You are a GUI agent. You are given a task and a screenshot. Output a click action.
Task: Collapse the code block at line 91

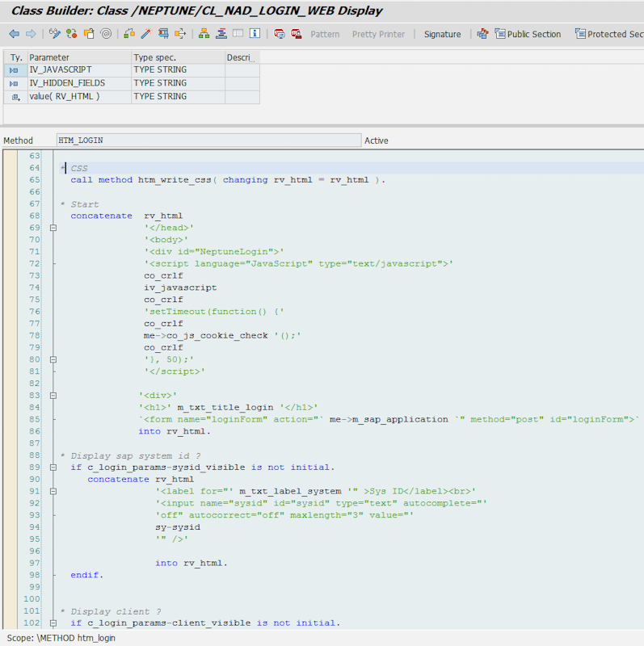click(53, 491)
